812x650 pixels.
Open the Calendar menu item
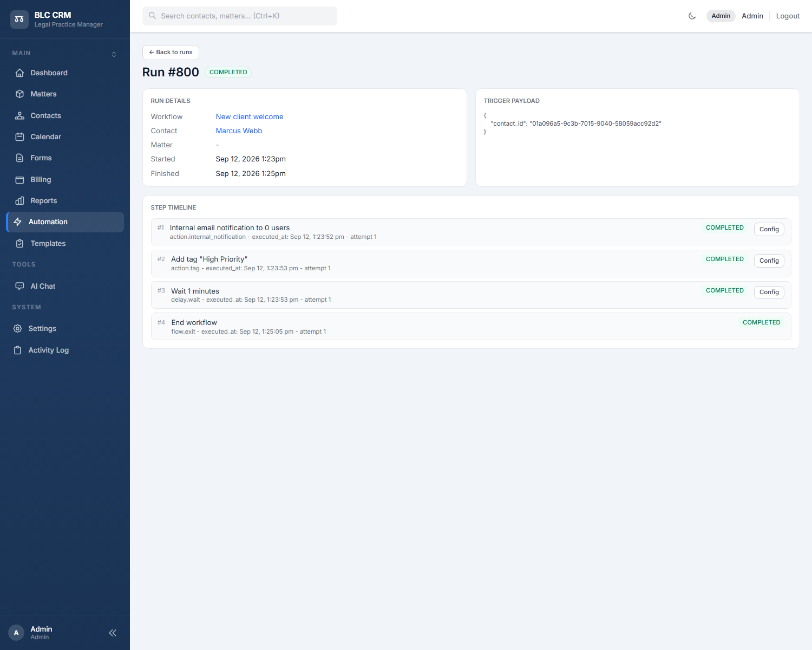pos(65,136)
